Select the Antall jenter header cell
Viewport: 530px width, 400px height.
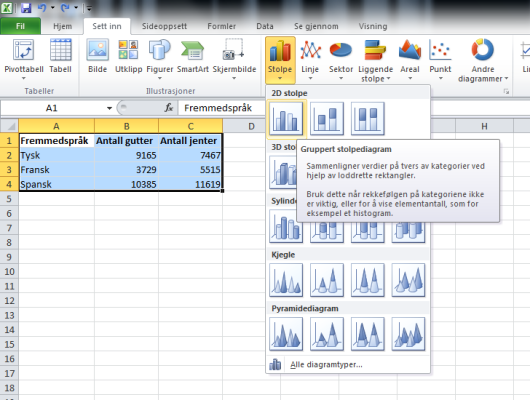coord(190,141)
